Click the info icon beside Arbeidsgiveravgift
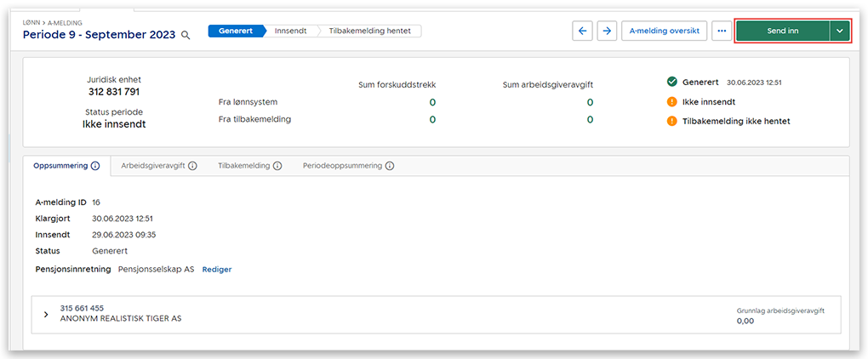868x359 pixels. coord(192,166)
